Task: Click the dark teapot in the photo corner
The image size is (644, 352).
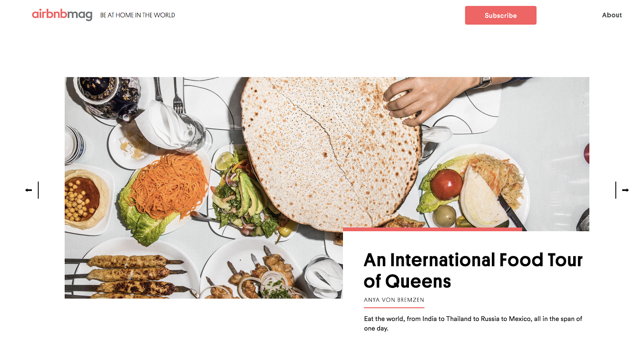Action: (107, 97)
